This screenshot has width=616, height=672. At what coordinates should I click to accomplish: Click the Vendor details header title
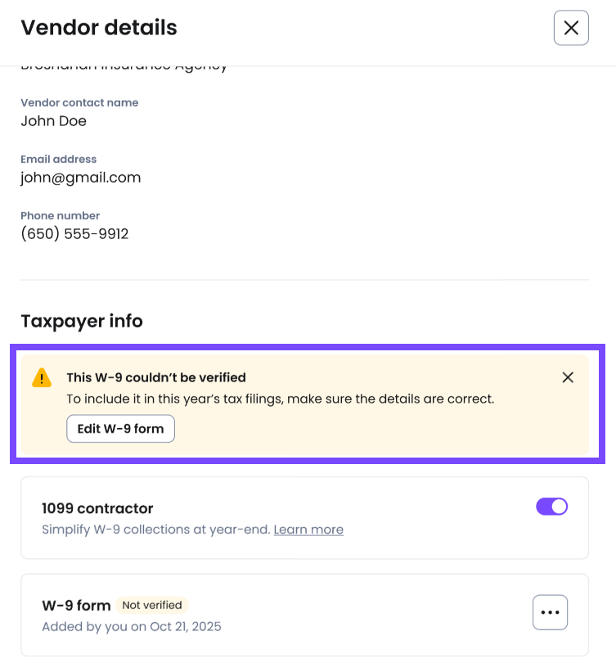click(x=99, y=28)
